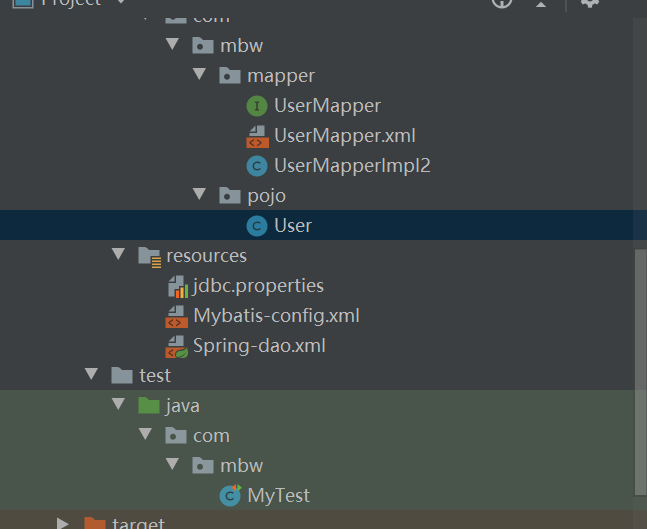The image size is (647, 529).
Task: Click the "mapper" package label
Action: tap(281, 76)
